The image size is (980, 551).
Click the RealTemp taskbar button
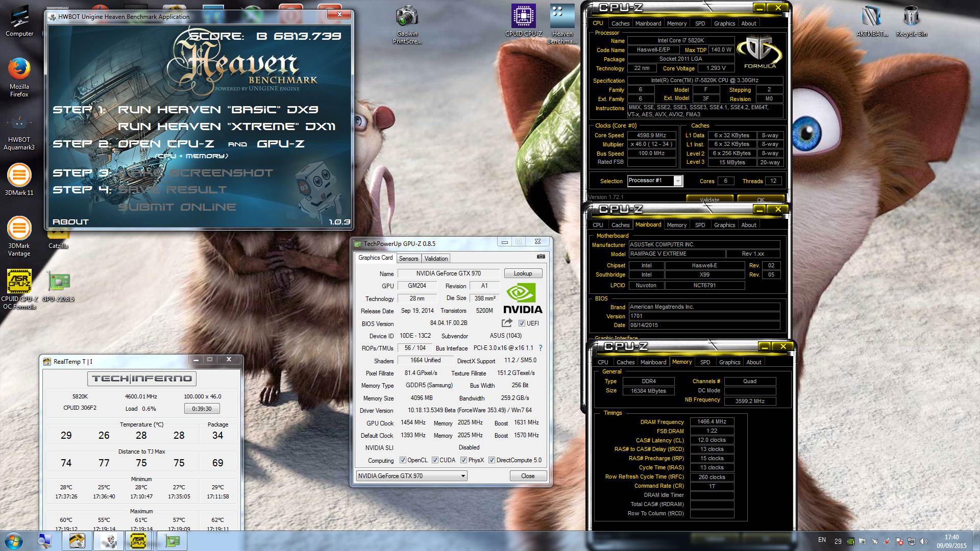point(77,541)
